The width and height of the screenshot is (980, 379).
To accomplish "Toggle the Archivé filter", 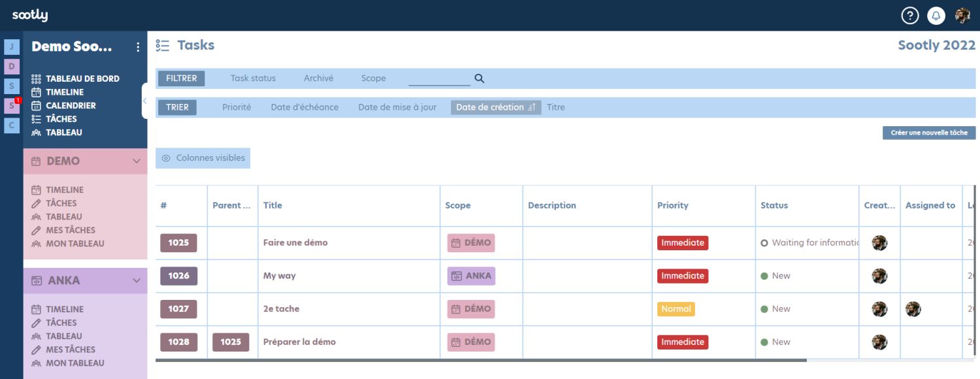I will point(318,78).
